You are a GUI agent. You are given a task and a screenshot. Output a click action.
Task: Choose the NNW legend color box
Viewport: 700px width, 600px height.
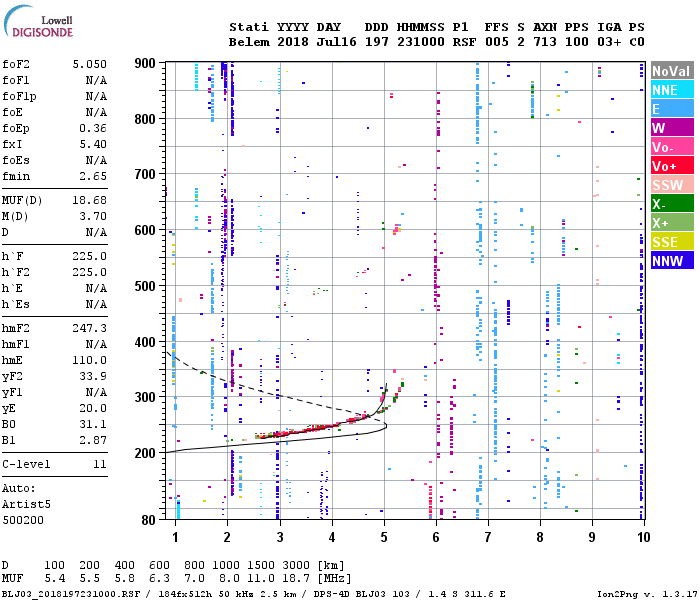(x=672, y=261)
